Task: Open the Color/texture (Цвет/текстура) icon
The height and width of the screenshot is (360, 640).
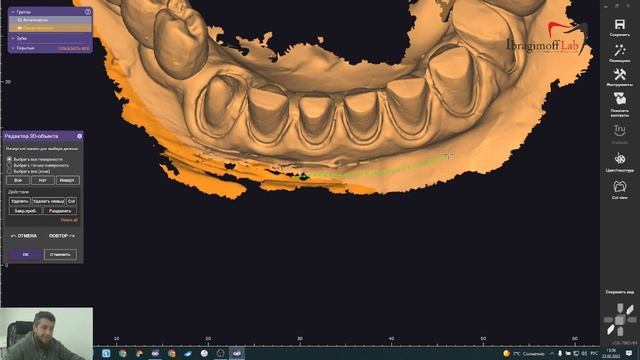Action: (x=620, y=159)
